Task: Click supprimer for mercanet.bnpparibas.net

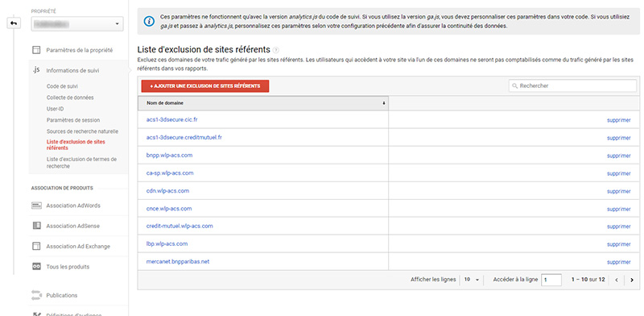Action: [618, 262]
